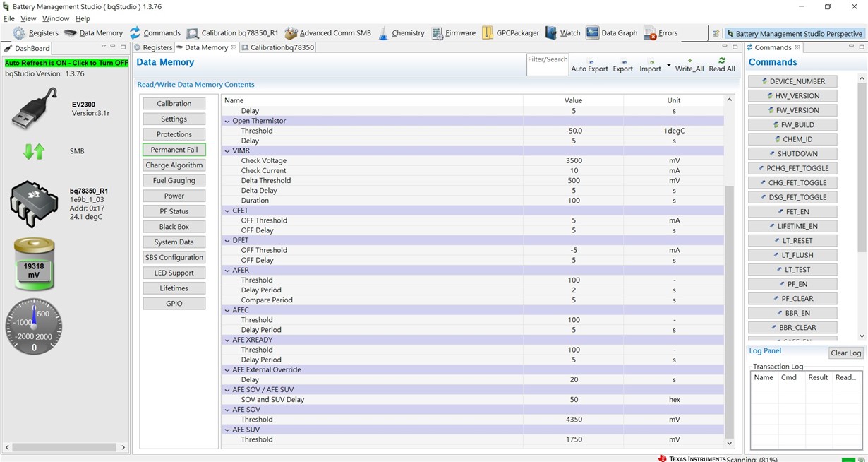Open the Errors tool
Screen dimensions: 868x462
(661, 33)
